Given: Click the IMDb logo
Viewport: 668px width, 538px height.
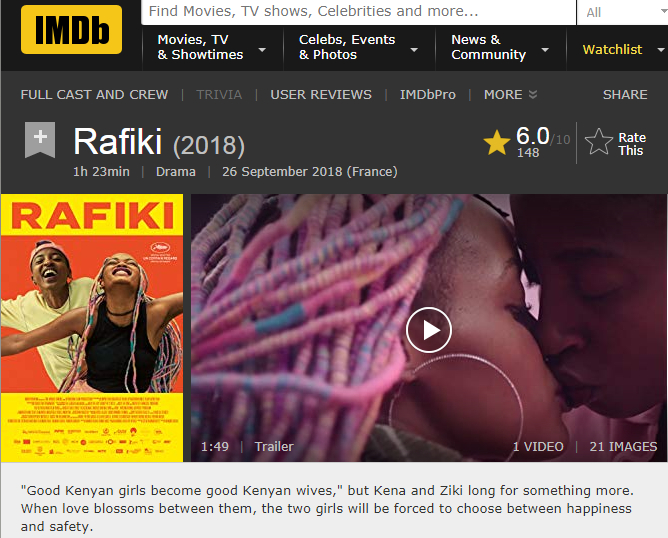Looking at the screenshot, I should coord(71,29).
